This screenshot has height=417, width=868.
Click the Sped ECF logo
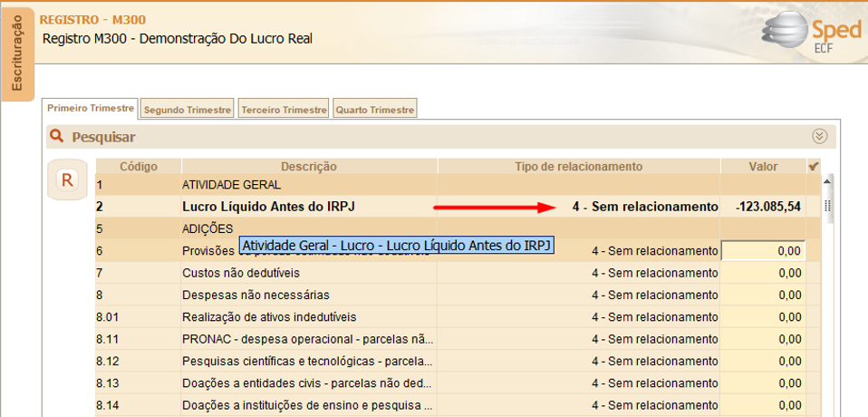[812, 34]
